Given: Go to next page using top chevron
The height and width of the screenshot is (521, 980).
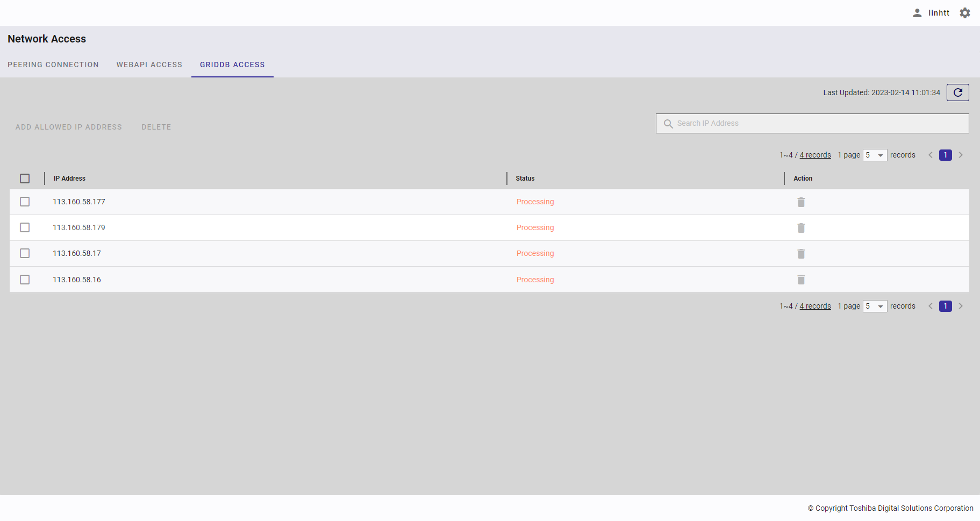Looking at the screenshot, I should pyautogui.click(x=961, y=155).
